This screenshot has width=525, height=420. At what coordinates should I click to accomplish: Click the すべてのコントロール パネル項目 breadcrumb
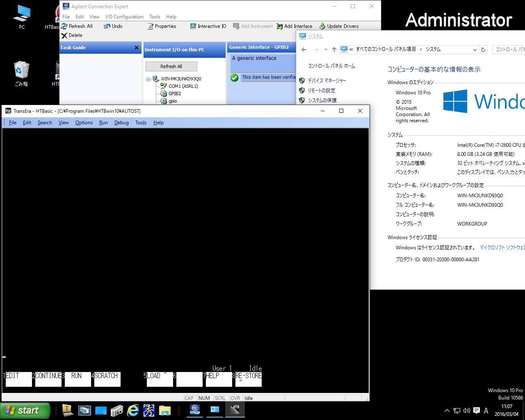point(386,49)
